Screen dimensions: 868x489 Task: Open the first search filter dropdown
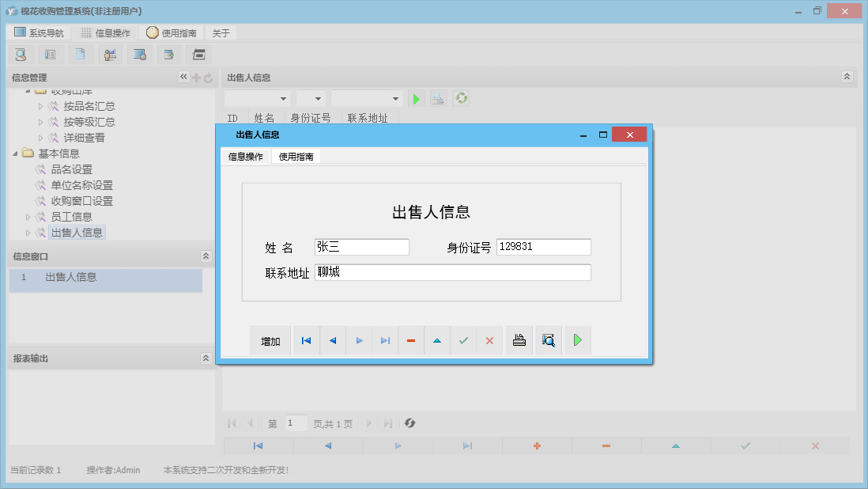pyautogui.click(x=258, y=98)
